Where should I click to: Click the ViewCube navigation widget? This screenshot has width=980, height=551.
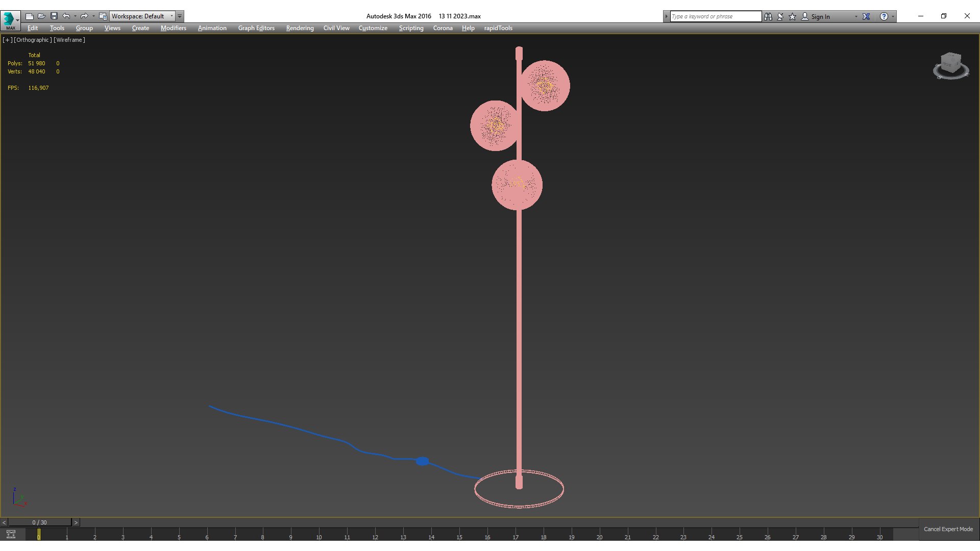coord(951,66)
